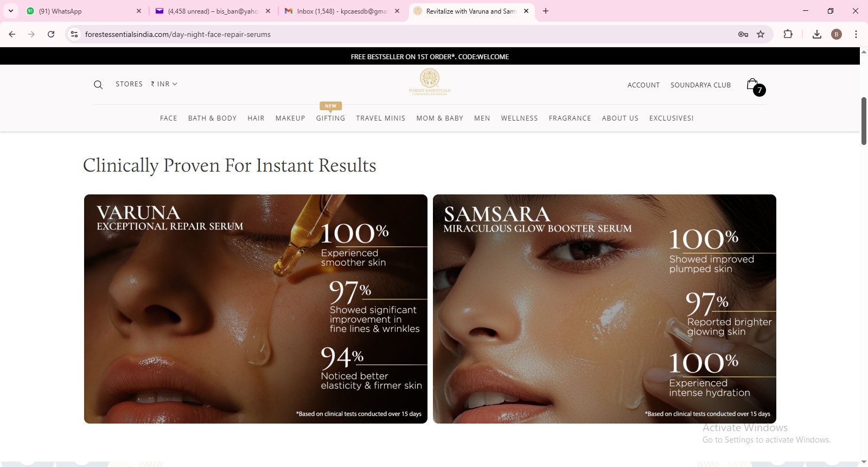
Task: Open the SOUNDARYA CLUB link
Action: (x=700, y=85)
